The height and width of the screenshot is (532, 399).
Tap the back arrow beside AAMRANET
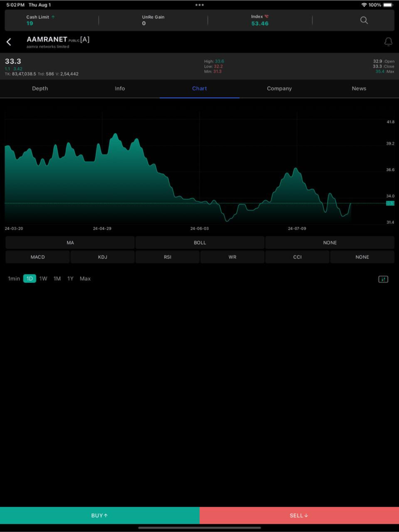coord(9,42)
